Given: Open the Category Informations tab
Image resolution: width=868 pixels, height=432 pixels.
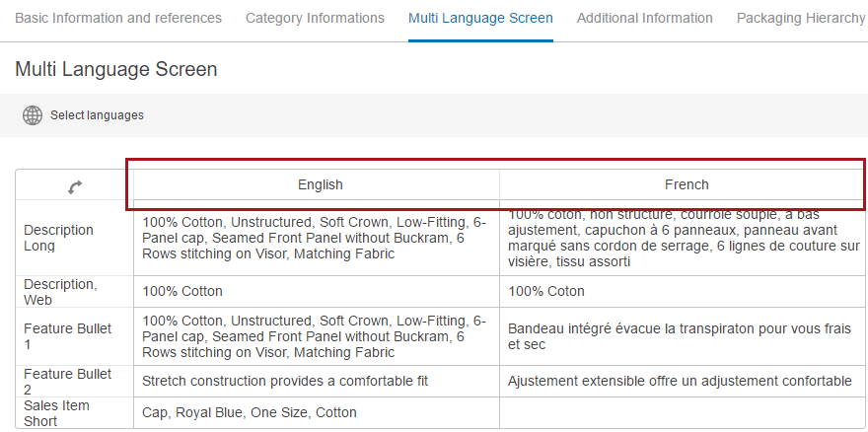Looking at the screenshot, I should point(315,19).
